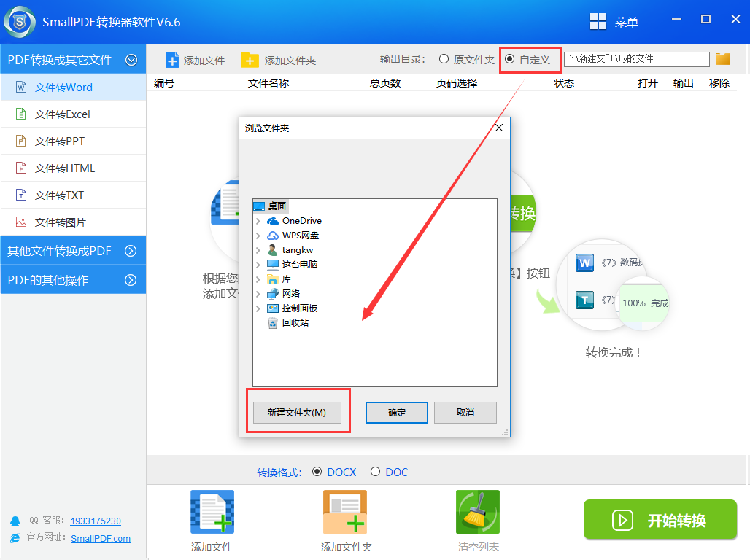Select the 桌面 tree row

tap(270, 206)
